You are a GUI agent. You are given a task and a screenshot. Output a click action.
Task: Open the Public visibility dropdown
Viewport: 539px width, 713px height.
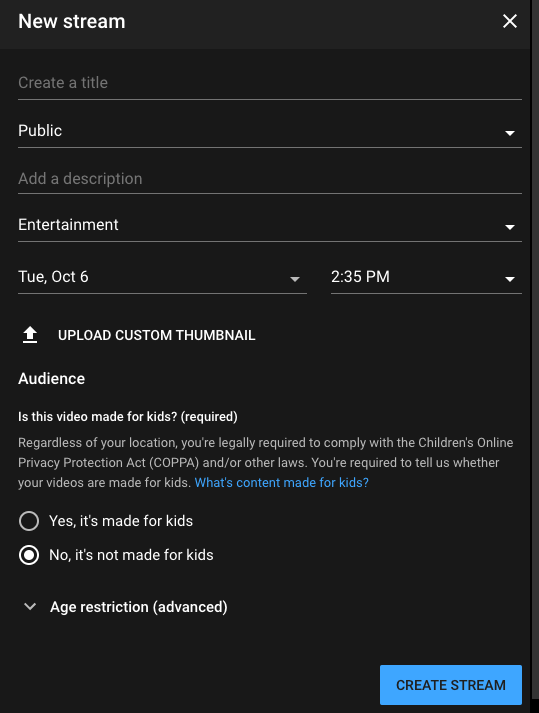pyautogui.click(x=270, y=131)
